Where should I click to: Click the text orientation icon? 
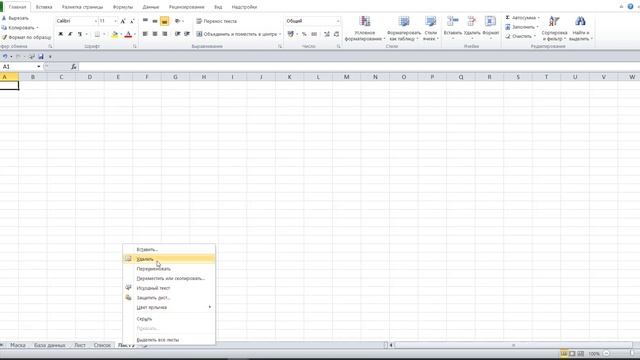click(x=178, y=21)
